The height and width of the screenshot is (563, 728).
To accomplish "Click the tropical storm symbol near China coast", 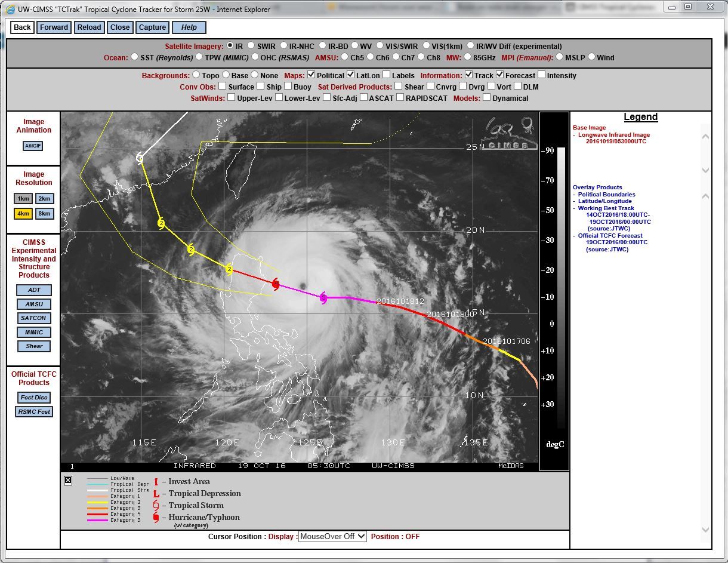I will (140, 158).
